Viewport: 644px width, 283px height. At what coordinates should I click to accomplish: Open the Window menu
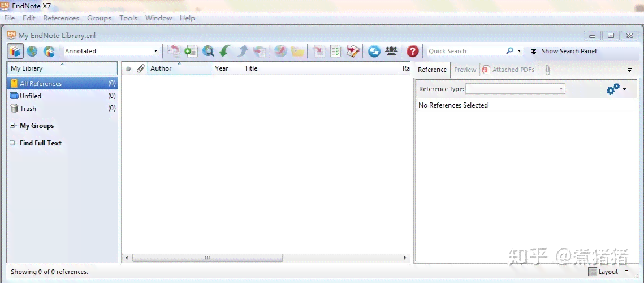158,18
